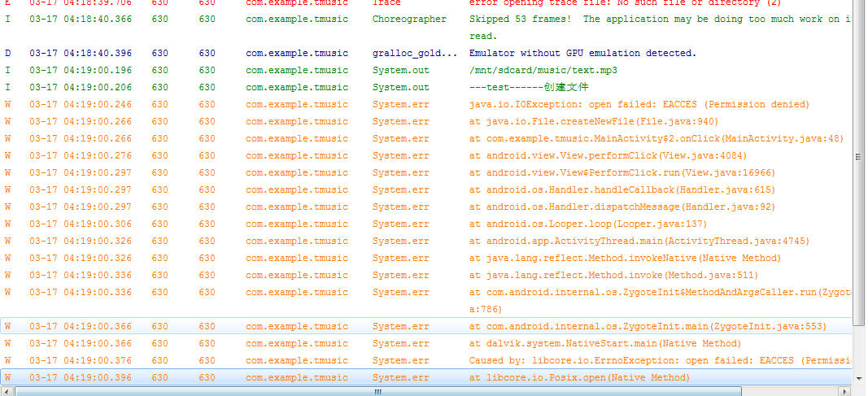Select the 'View$PerformClick.run(View.java:16966)' stack line
This screenshot has height=396, width=868.
(x=622, y=173)
